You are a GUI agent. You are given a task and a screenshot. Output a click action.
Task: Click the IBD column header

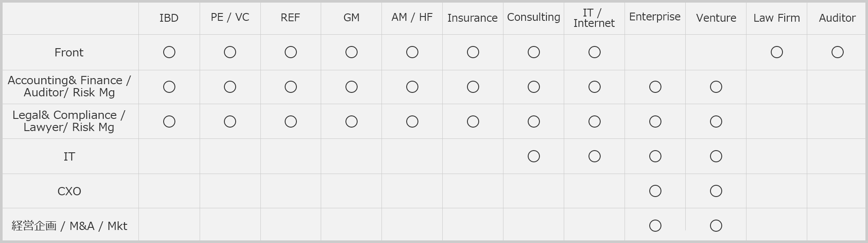tap(169, 18)
